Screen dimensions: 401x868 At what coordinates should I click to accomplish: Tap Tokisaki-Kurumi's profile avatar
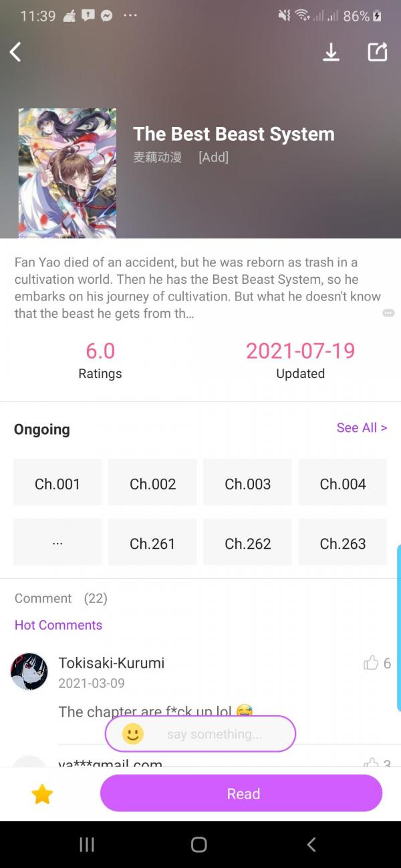29,671
